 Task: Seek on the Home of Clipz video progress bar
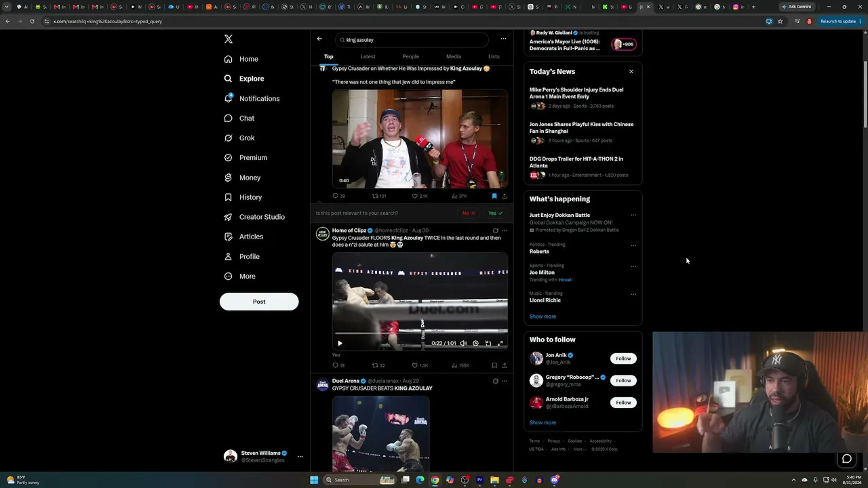420,333
